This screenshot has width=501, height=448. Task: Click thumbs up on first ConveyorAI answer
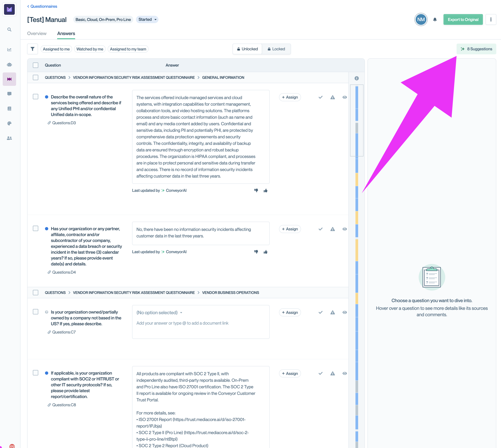pos(265,190)
